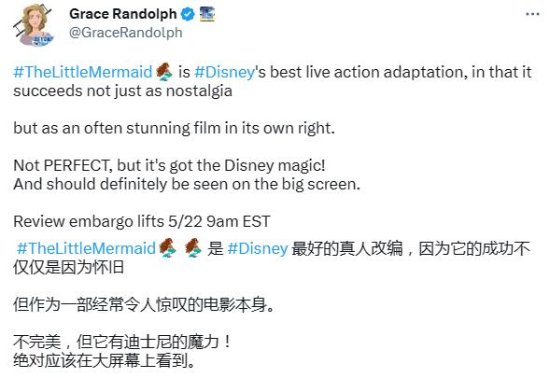Image resolution: width=550 pixels, height=378 pixels.
Task: Click the first mermaid emoji in Chinese translation
Action: pyautogui.click(x=168, y=248)
